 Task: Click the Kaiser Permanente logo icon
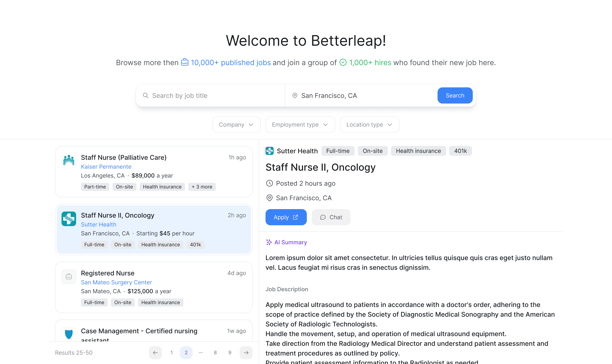pos(69,161)
